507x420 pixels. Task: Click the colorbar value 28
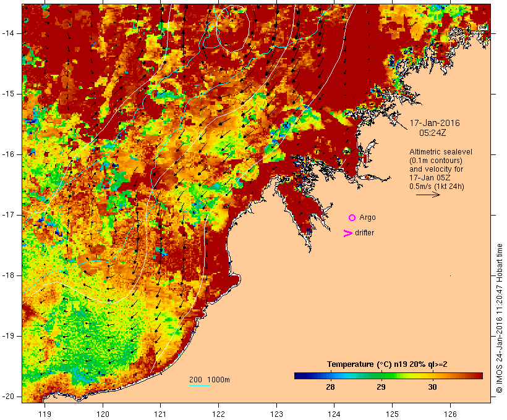click(x=330, y=387)
